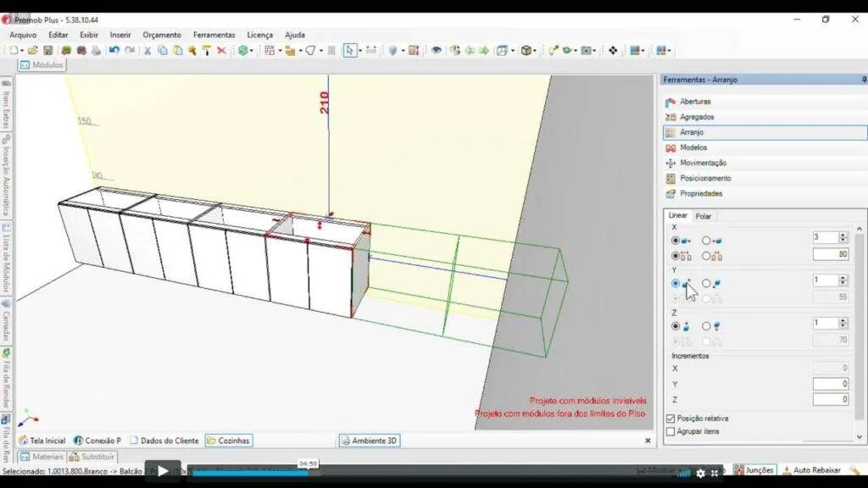Save project with the floppy disk icon
This screenshot has width=868, height=488.
click(x=48, y=50)
